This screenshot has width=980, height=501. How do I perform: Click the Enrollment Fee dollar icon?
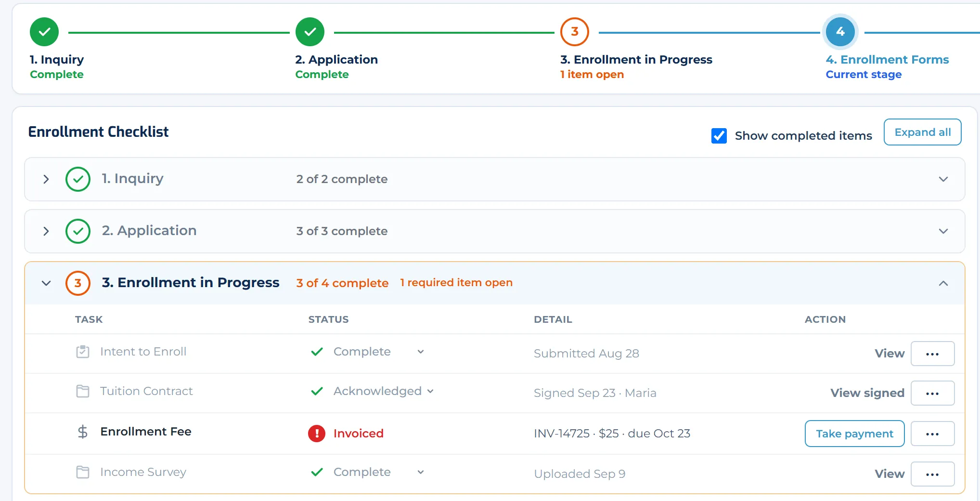click(x=83, y=432)
